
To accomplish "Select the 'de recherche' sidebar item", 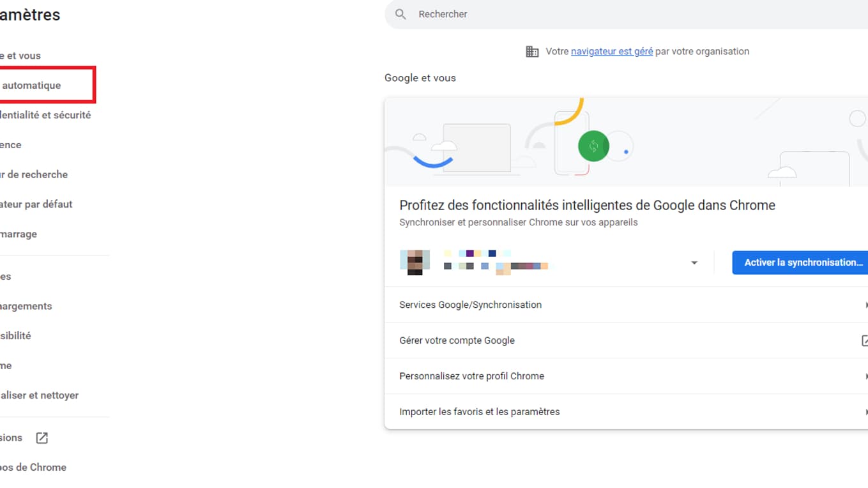I will click(34, 174).
